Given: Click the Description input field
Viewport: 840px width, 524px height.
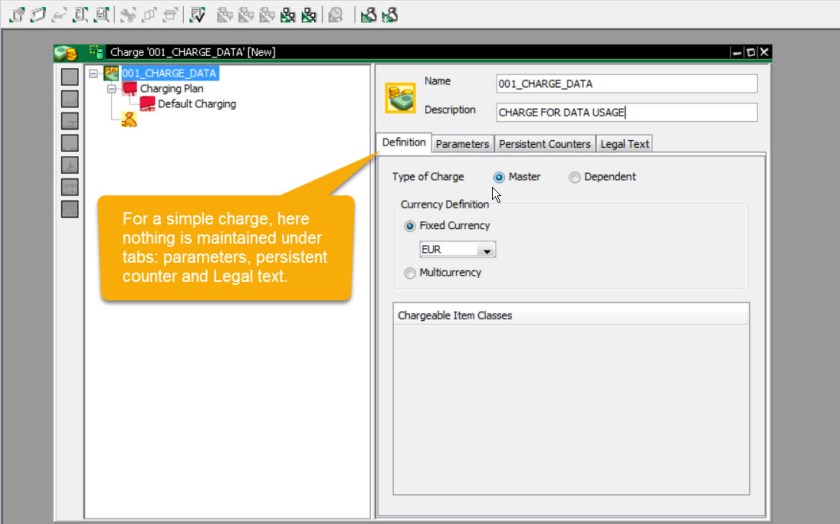Looking at the screenshot, I should click(626, 112).
